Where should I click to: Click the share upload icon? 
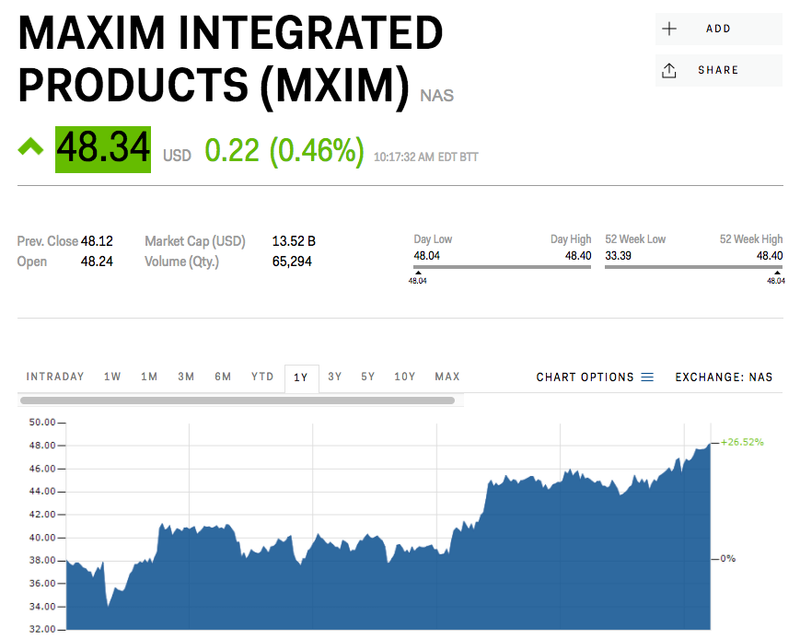tap(669, 70)
